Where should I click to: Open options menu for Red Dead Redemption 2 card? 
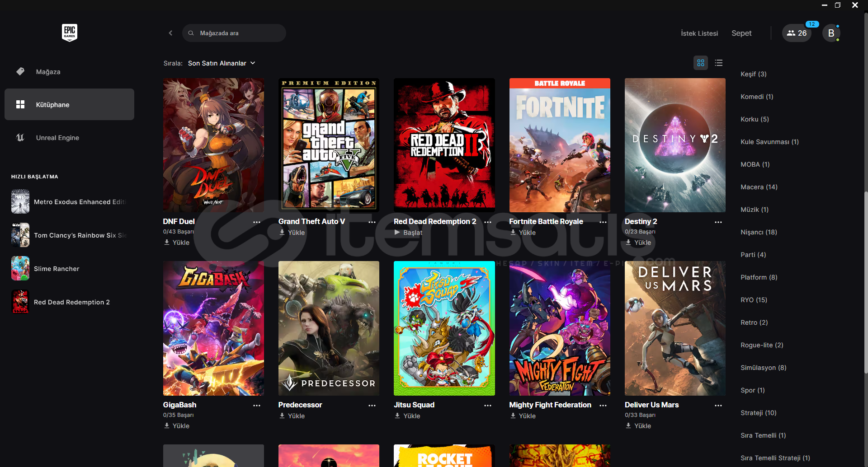click(488, 222)
